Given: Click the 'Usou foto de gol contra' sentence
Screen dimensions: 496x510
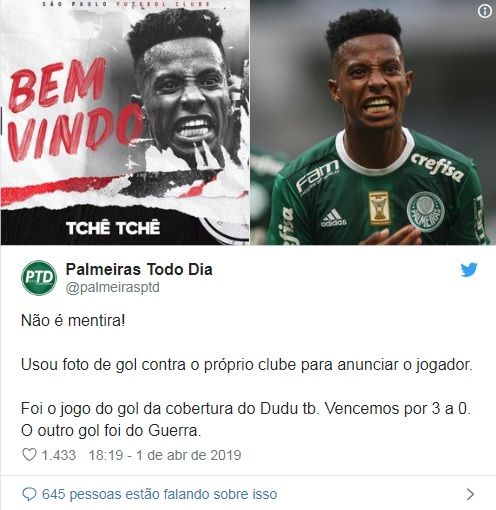Looking at the screenshot, I should point(247,364).
